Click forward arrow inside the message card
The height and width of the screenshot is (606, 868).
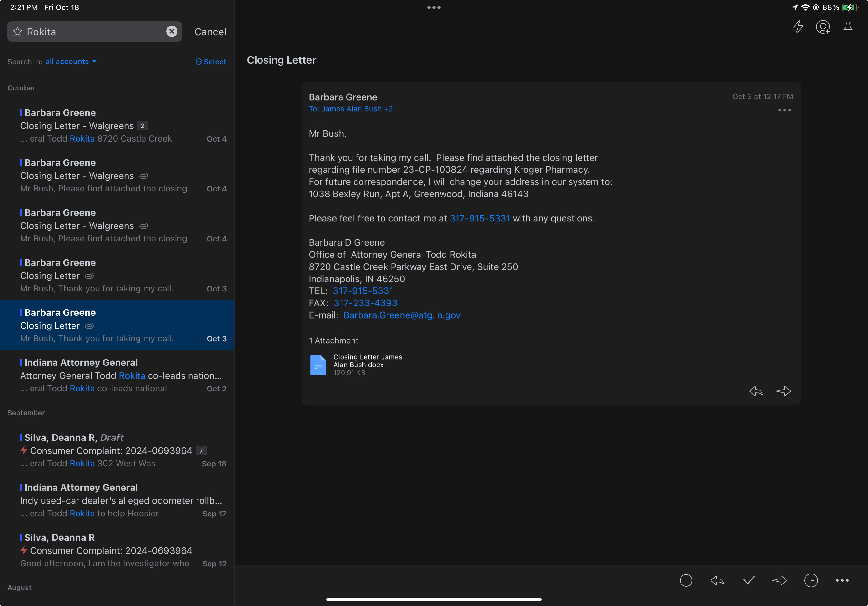(783, 391)
